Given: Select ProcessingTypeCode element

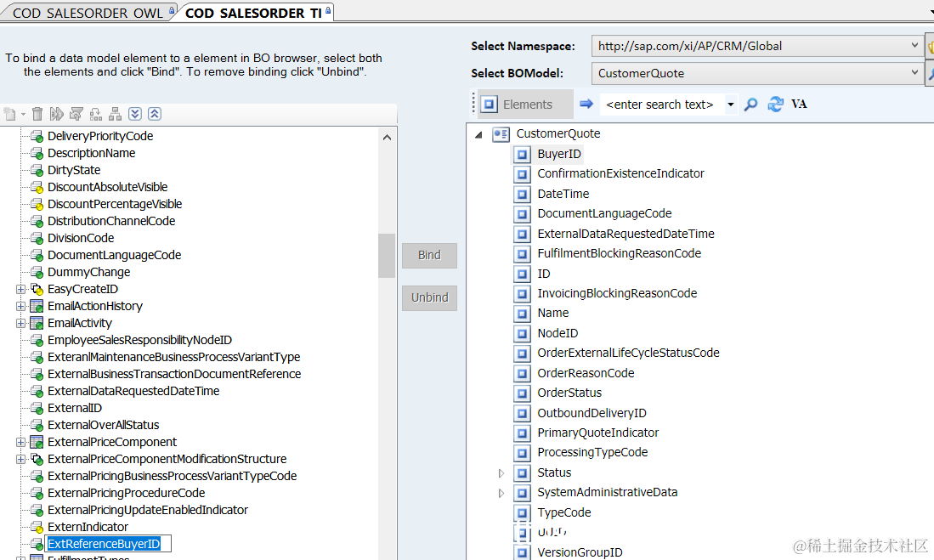Looking at the screenshot, I should (592, 452).
